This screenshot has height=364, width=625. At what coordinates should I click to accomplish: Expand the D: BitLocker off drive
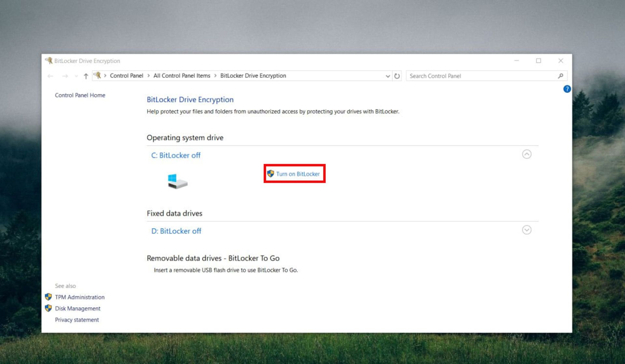(x=527, y=230)
